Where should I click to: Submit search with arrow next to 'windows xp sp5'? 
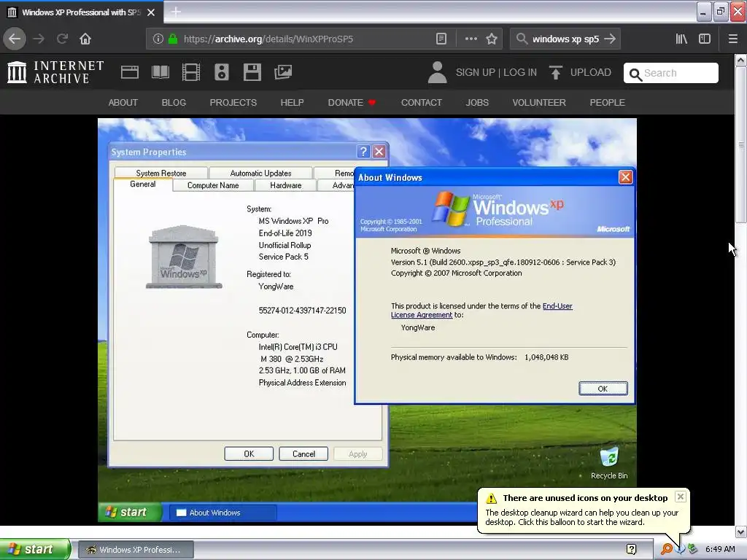click(610, 39)
